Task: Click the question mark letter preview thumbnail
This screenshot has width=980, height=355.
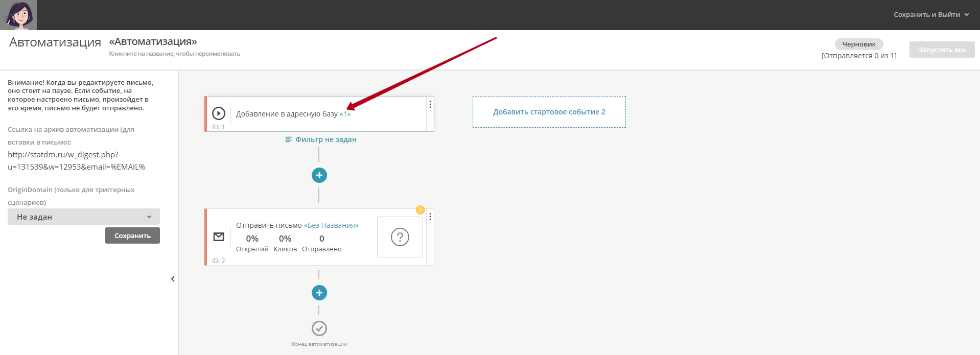Action: 400,237
